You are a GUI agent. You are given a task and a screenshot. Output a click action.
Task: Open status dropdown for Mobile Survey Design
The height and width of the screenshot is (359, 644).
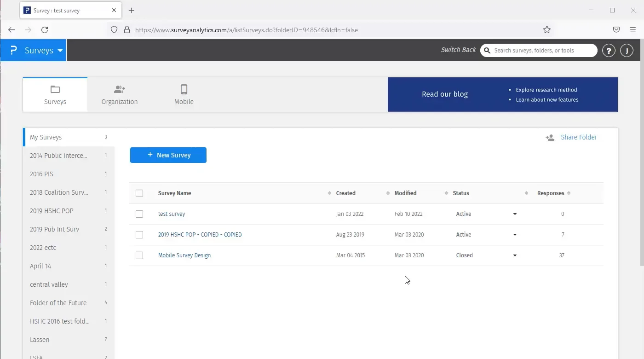click(515, 255)
